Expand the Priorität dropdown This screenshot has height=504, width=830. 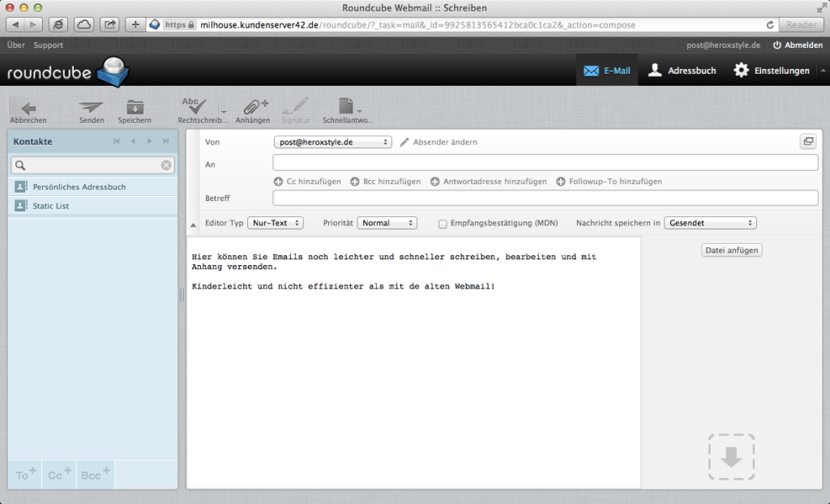[387, 223]
